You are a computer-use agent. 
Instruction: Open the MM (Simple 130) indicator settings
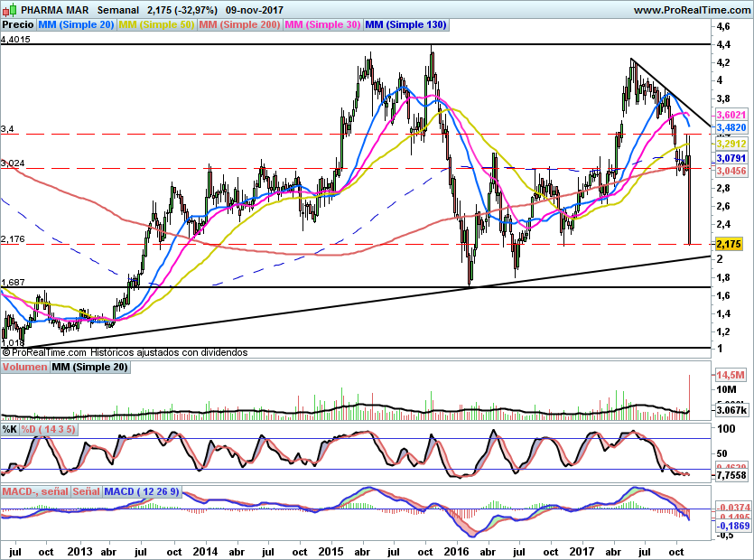click(x=406, y=25)
